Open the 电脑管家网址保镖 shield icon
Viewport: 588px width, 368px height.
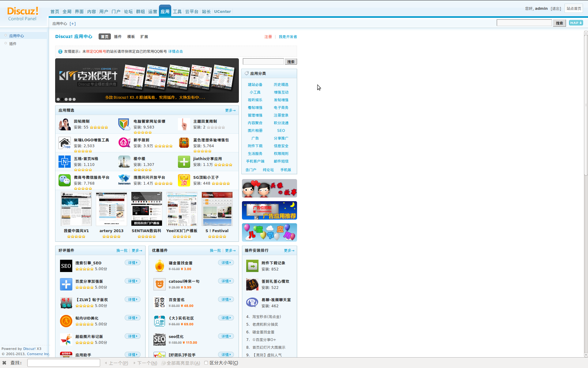click(124, 124)
